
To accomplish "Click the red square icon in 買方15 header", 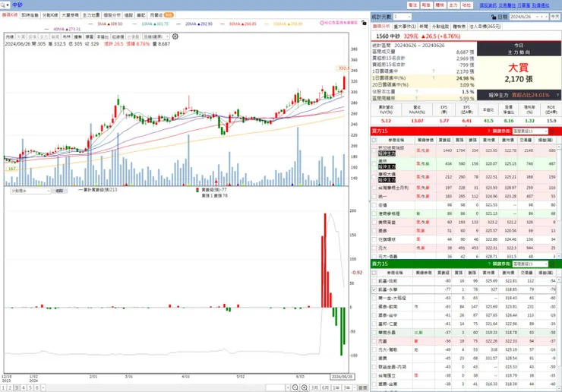I will click(x=552, y=131).
